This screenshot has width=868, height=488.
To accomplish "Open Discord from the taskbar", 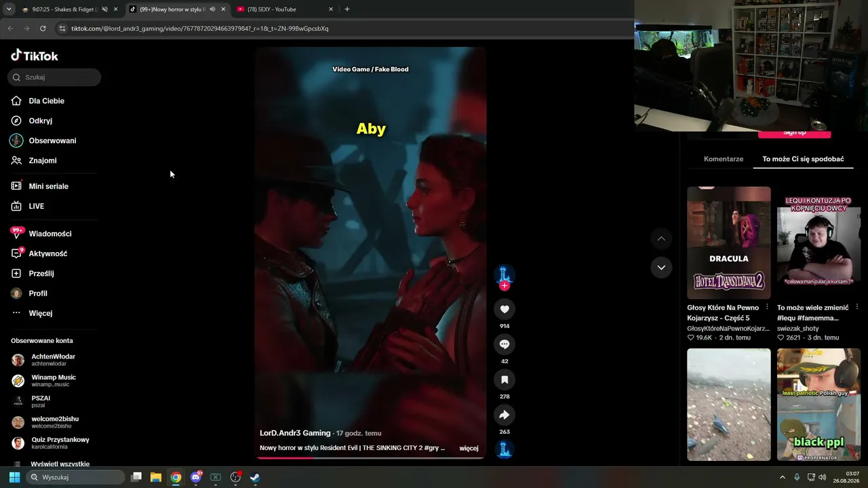I will click(x=196, y=477).
